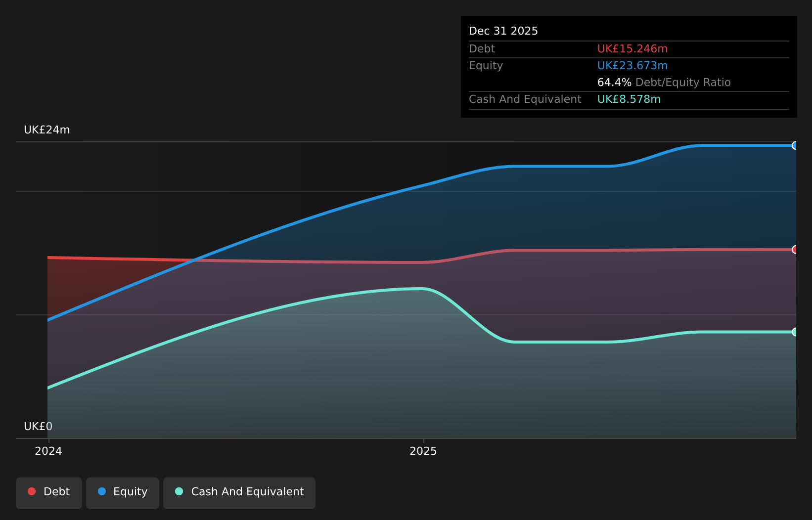Click the blue Equity legend dot
Viewport: 812px width, 520px height.
[x=102, y=491]
